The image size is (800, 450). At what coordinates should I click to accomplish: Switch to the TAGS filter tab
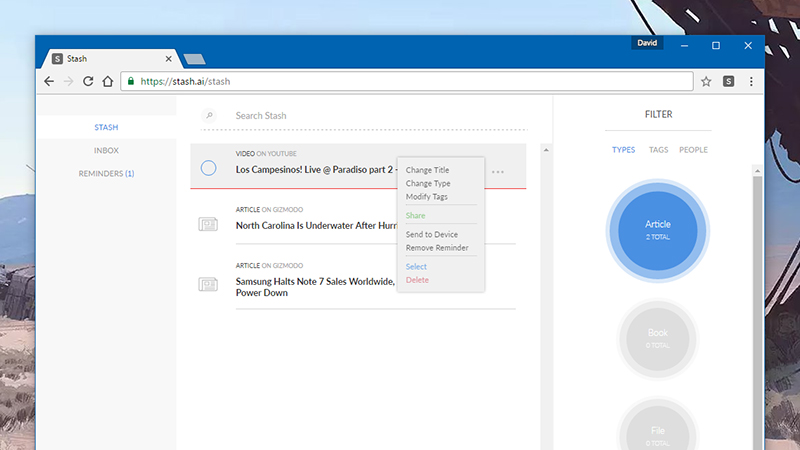pyautogui.click(x=658, y=149)
